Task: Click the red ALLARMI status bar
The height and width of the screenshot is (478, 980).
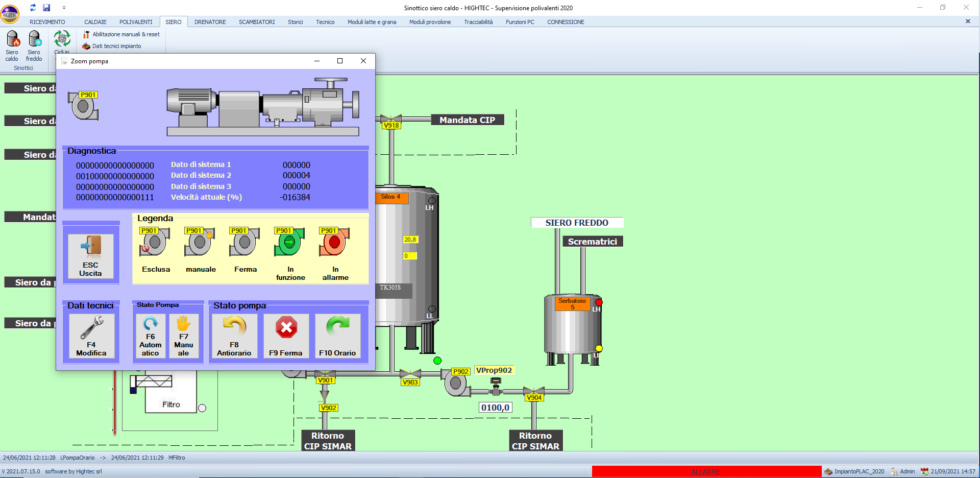Action: pyautogui.click(x=706, y=471)
